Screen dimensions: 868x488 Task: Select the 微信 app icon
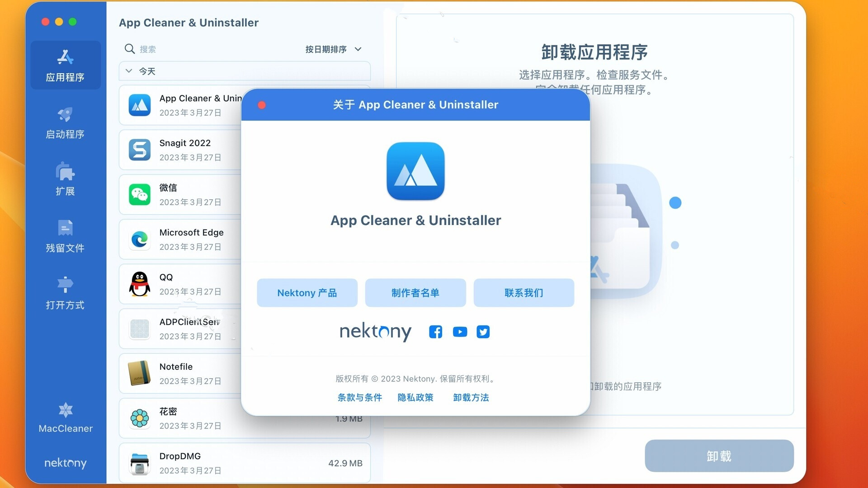click(x=140, y=194)
